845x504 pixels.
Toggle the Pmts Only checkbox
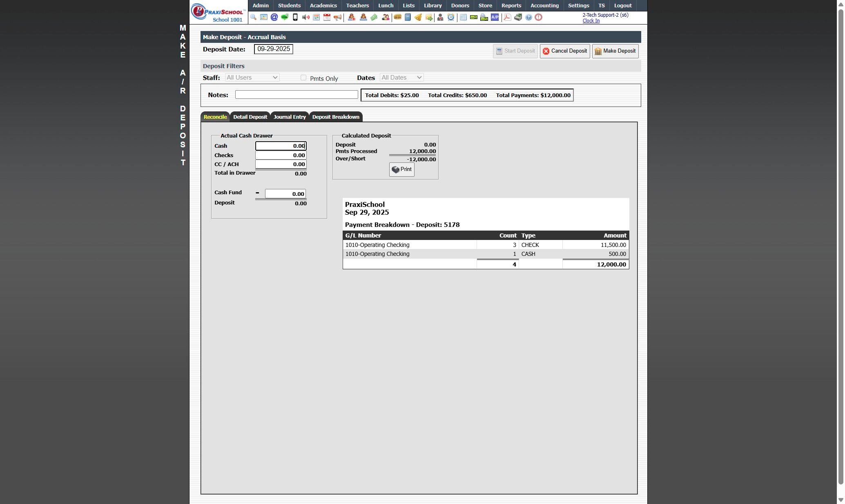click(303, 78)
